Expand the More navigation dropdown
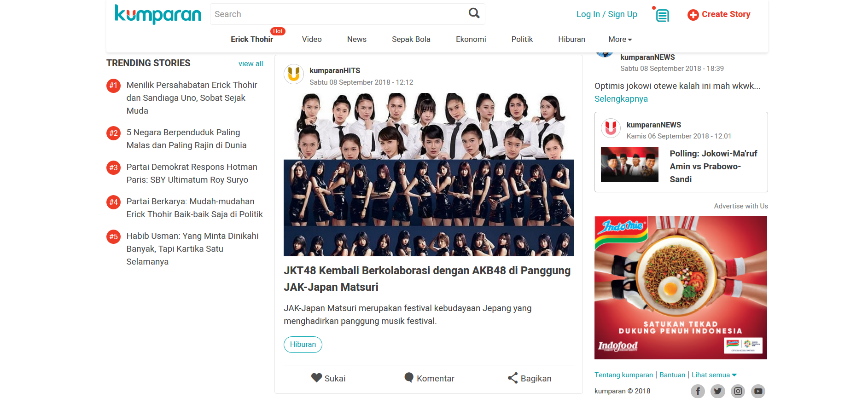 [620, 40]
